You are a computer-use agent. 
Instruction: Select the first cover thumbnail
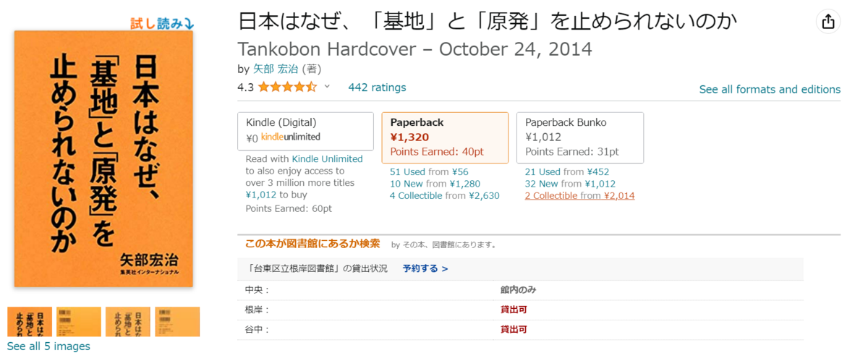pyautogui.click(x=30, y=322)
